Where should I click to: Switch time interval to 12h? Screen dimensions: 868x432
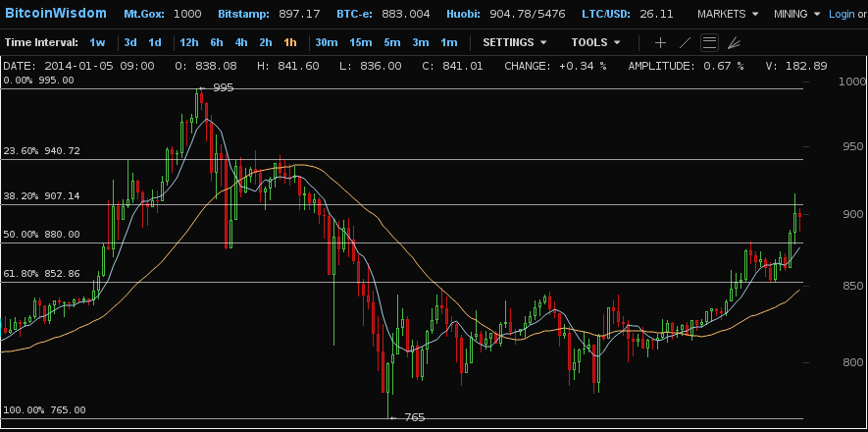pos(189,42)
